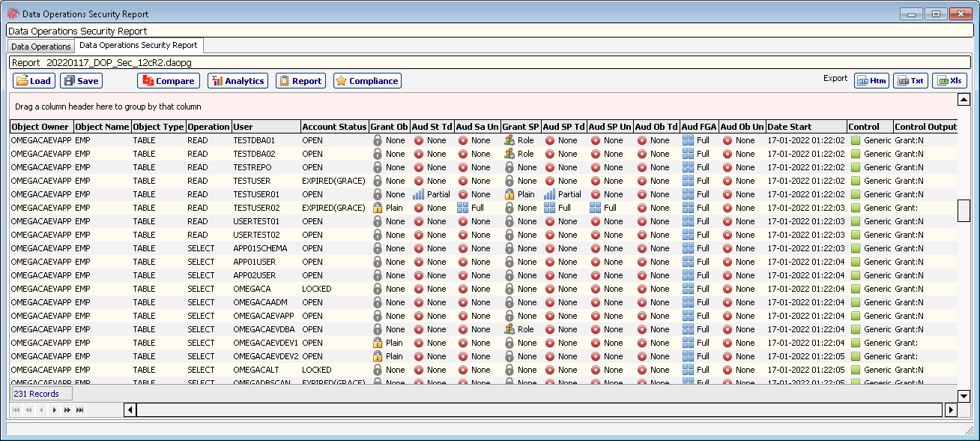Sort by Operation column header
This screenshot has width=980, height=441.
point(209,127)
